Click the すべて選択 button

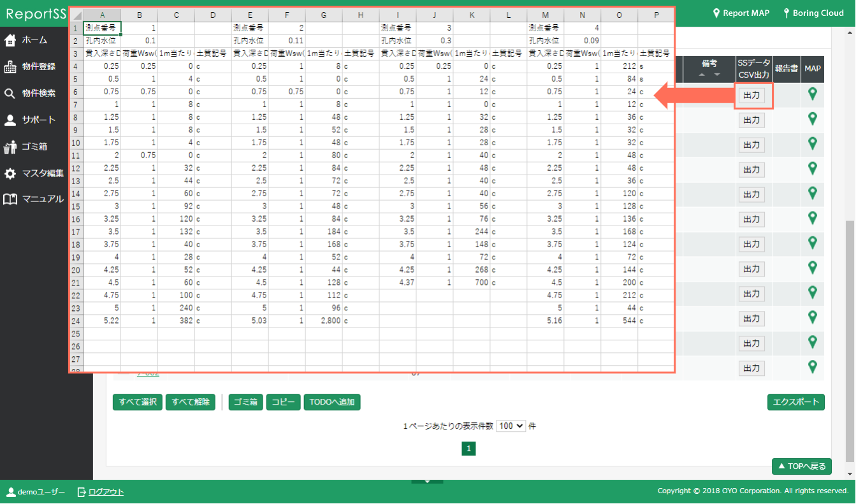(x=137, y=402)
